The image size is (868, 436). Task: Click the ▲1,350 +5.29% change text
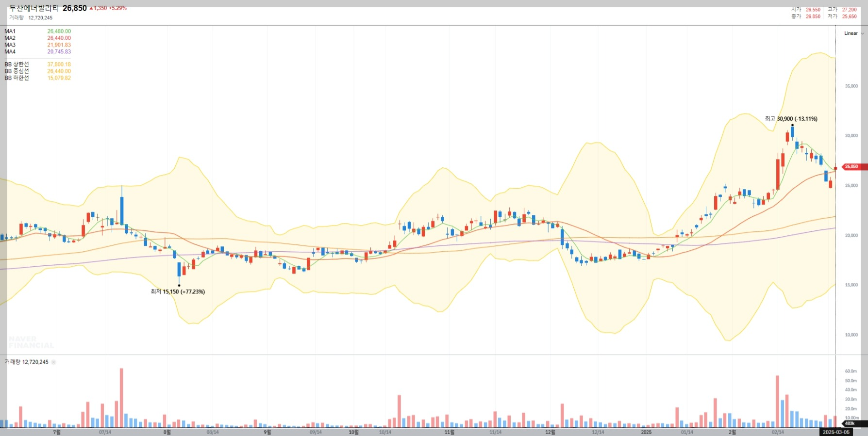click(x=108, y=8)
